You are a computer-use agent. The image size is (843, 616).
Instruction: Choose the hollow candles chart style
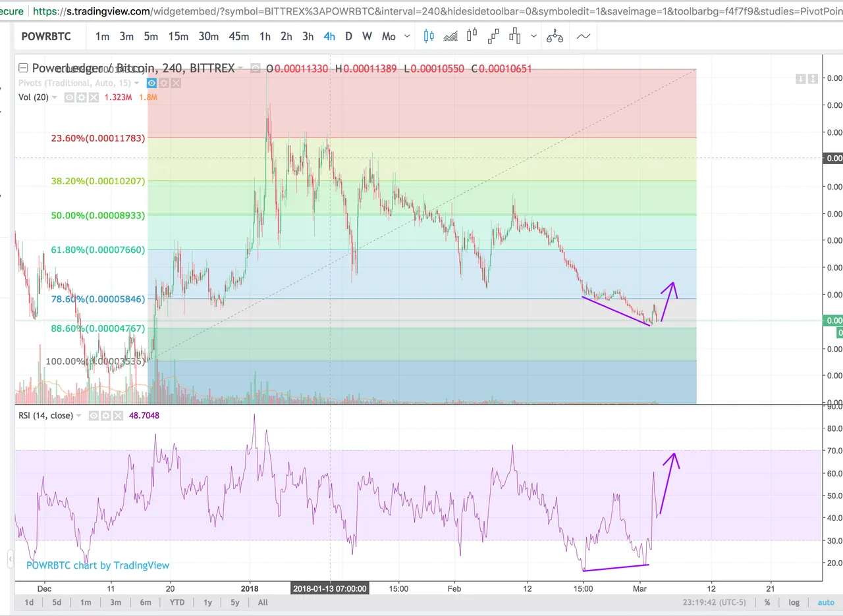point(472,36)
